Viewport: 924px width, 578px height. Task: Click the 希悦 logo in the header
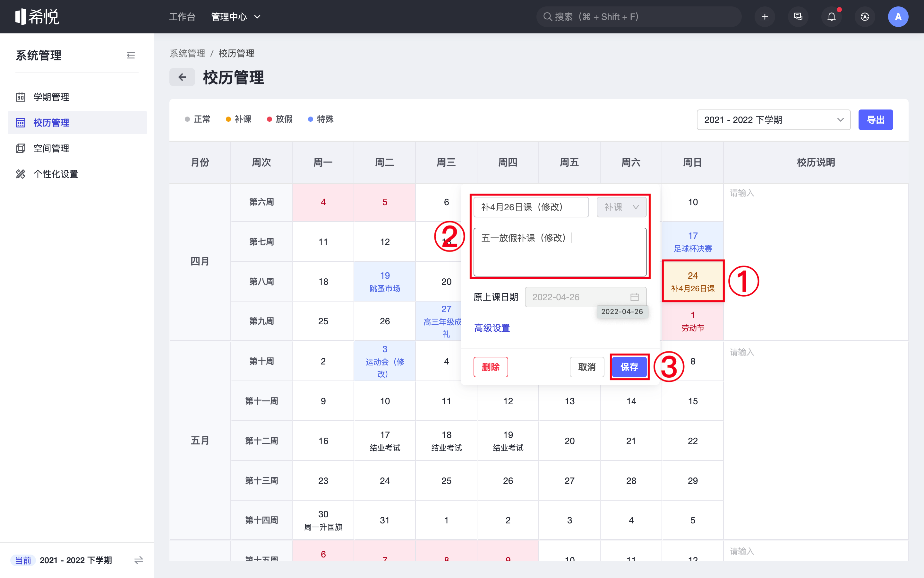point(37,17)
